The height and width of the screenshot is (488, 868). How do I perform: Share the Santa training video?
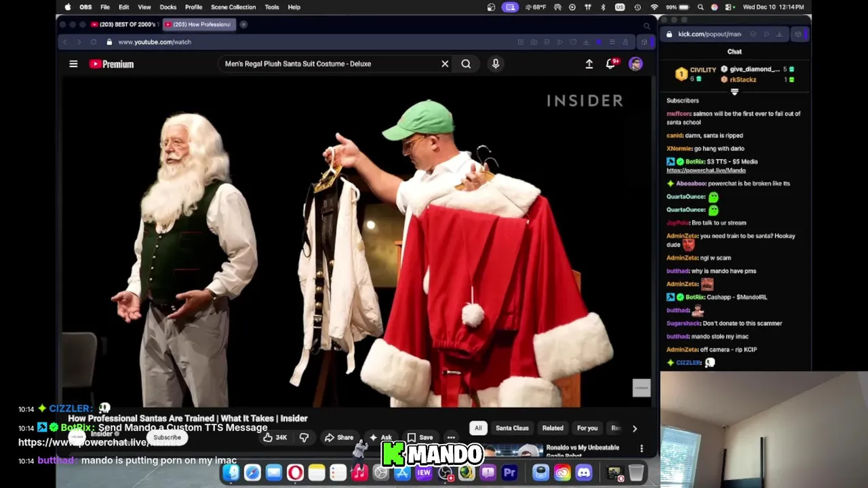(x=338, y=437)
